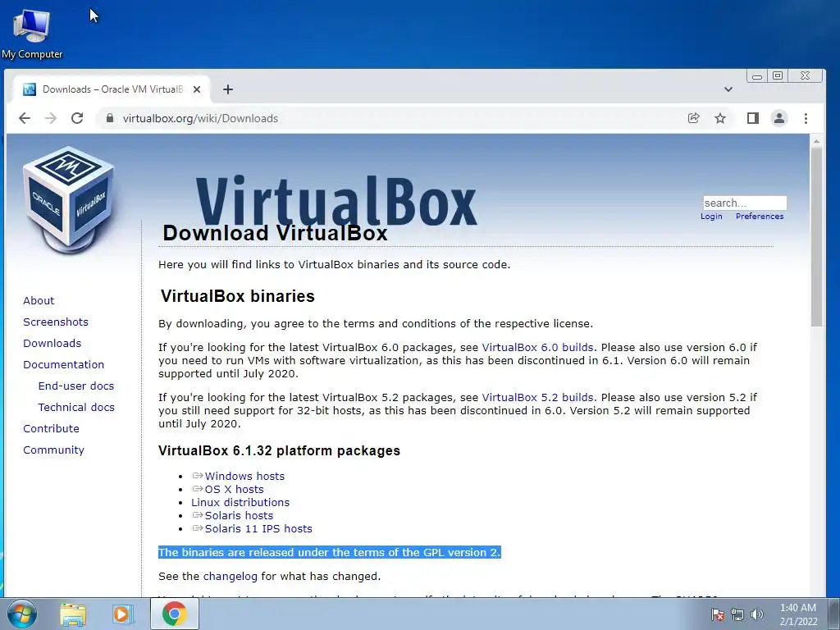Download the OS X hosts package

coord(234,489)
